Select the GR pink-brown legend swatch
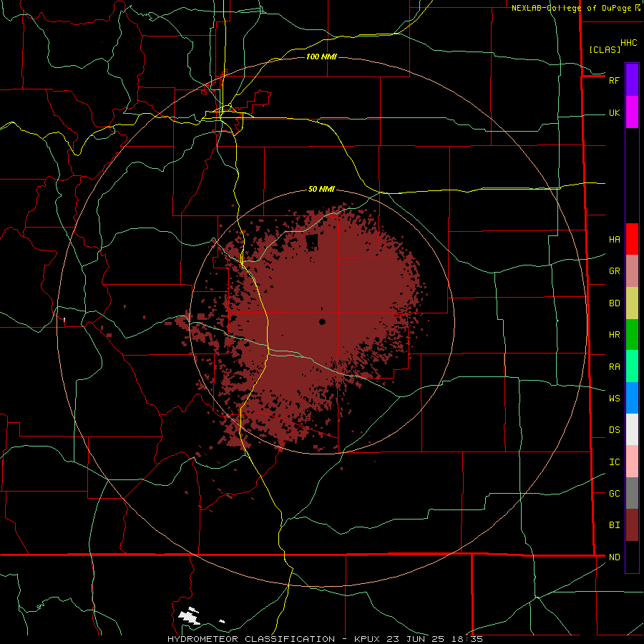This screenshot has height=644, width=644. click(x=632, y=271)
